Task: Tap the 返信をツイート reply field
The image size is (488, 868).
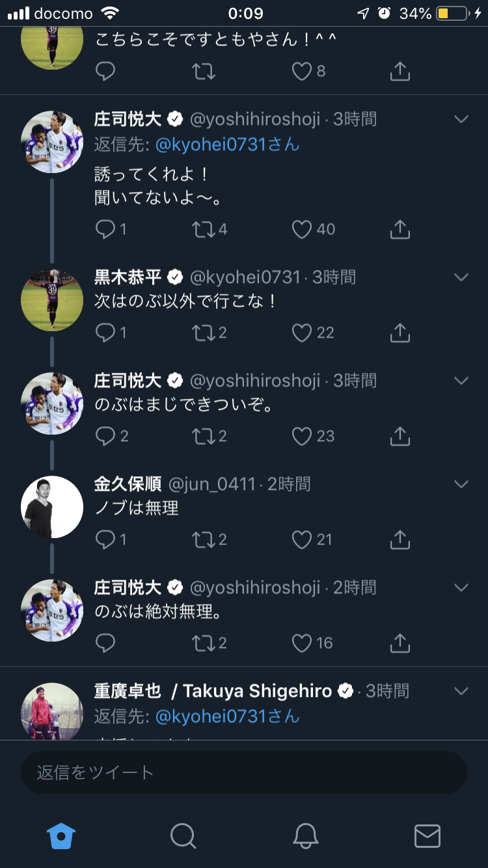Action: coord(244,772)
